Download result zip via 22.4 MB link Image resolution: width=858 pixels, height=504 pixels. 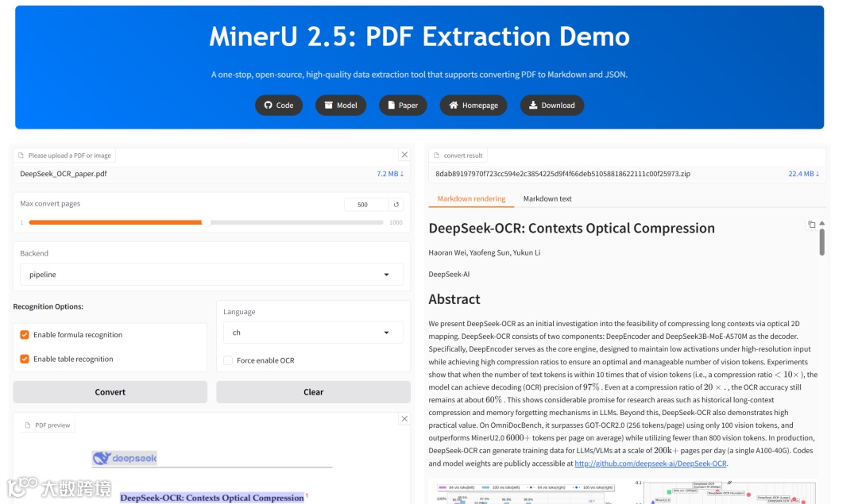pyautogui.click(x=803, y=174)
